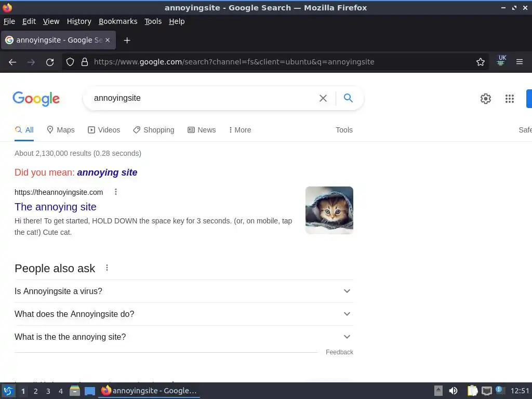Screen dimensions: 532x399
Task: Close the annoyingsite Google Search tab
Action: 108,40
